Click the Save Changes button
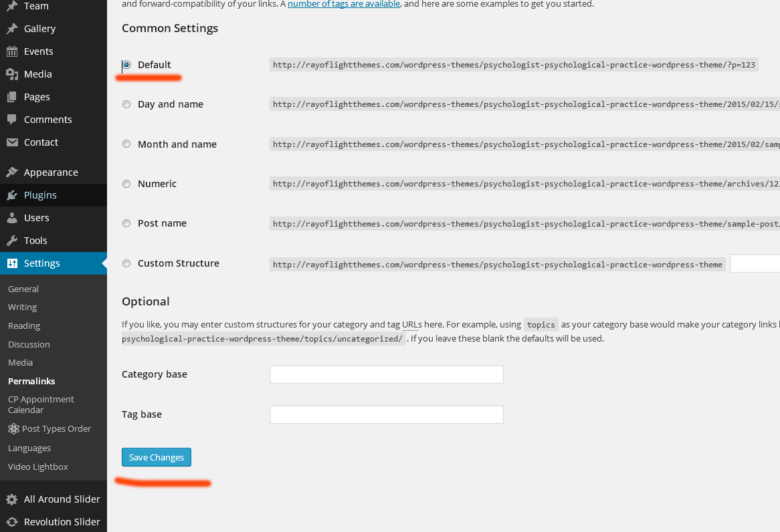The image size is (780, 532). [157, 457]
